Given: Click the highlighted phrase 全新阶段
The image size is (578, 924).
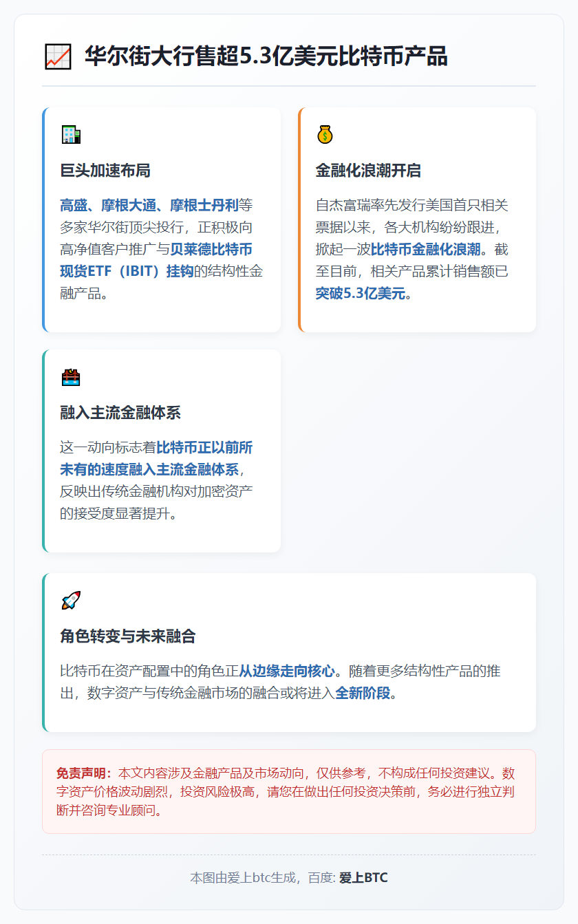Looking at the screenshot, I should click(x=362, y=693).
